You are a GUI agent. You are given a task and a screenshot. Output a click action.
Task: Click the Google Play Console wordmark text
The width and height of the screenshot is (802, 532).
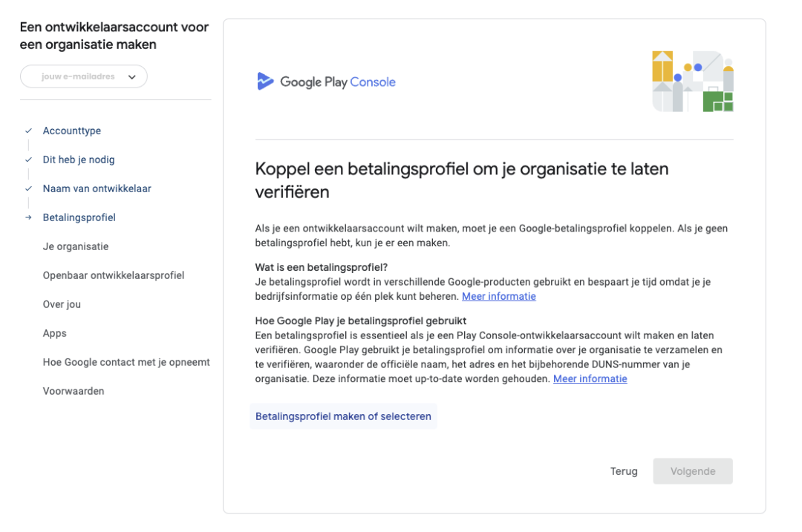tap(338, 82)
